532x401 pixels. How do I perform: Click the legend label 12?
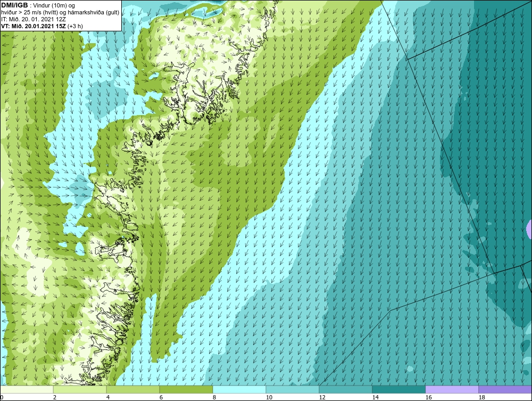[322, 397]
